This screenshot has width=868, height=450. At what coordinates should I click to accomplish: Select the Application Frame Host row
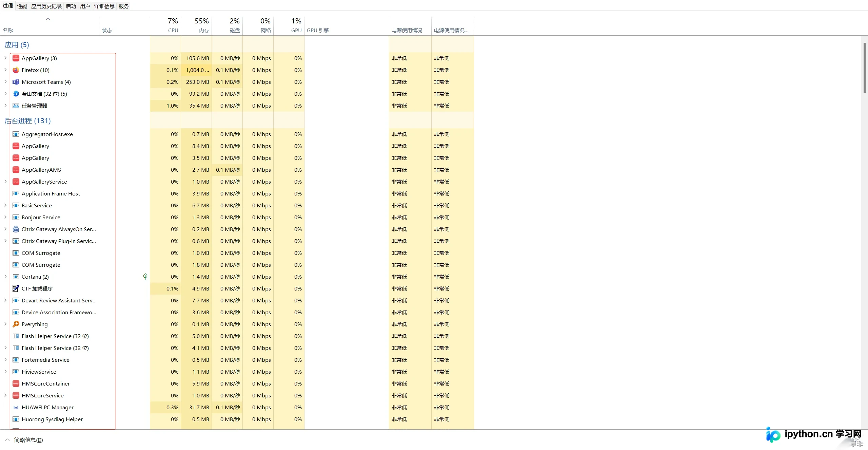[237, 194]
